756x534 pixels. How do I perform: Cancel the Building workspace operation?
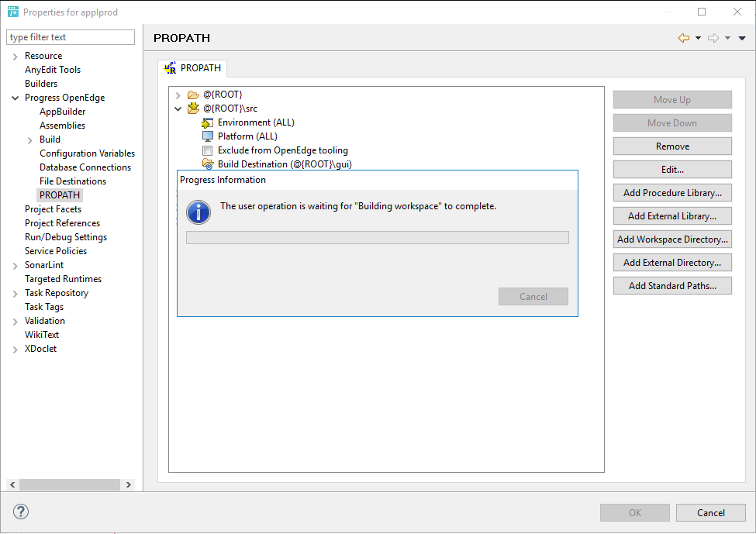coord(533,296)
